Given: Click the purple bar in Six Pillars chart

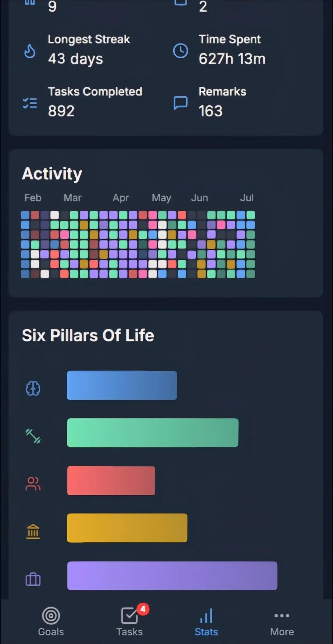Looking at the screenshot, I should tap(172, 576).
